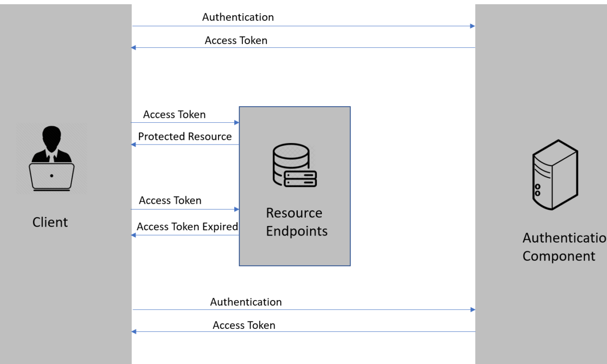The height and width of the screenshot is (364, 607).
Task: Click the lowest Authentication label
Action: (x=246, y=302)
